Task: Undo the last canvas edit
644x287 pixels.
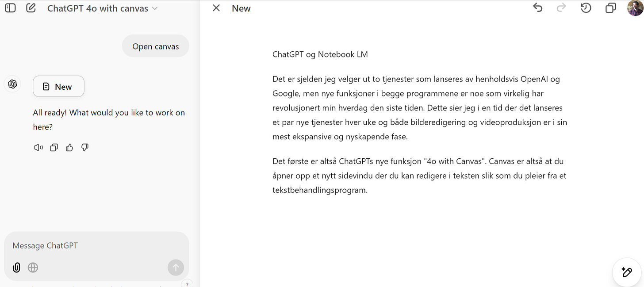Action: (x=537, y=8)
